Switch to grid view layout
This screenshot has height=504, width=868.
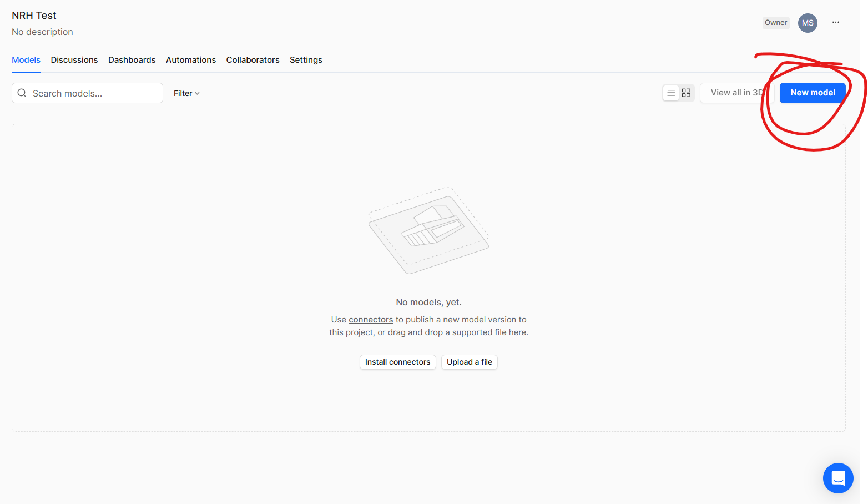686,93
